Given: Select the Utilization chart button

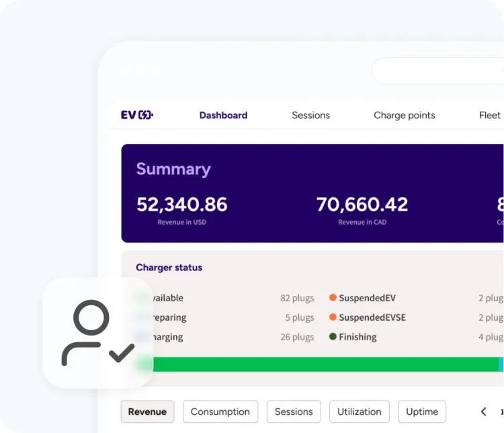Looking at the screenshot, I should click(359, 411).
